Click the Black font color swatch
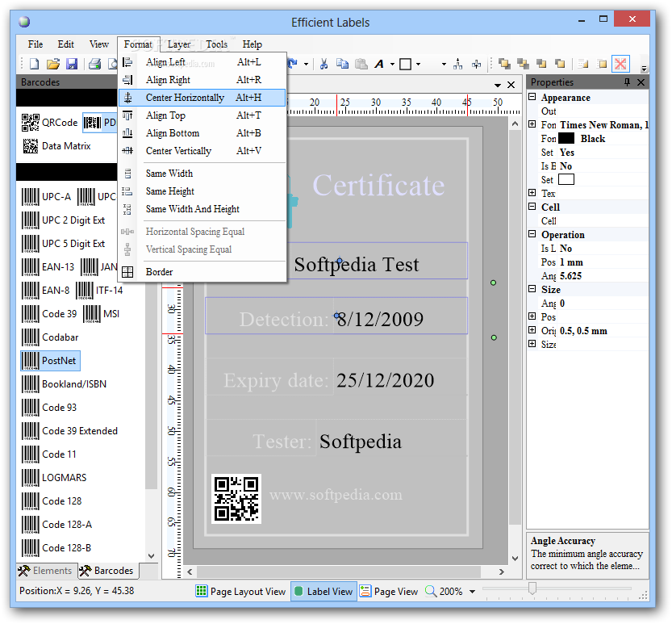Image resolution: width=672 pixels, height=624 pixels. [x=566, y=139]
